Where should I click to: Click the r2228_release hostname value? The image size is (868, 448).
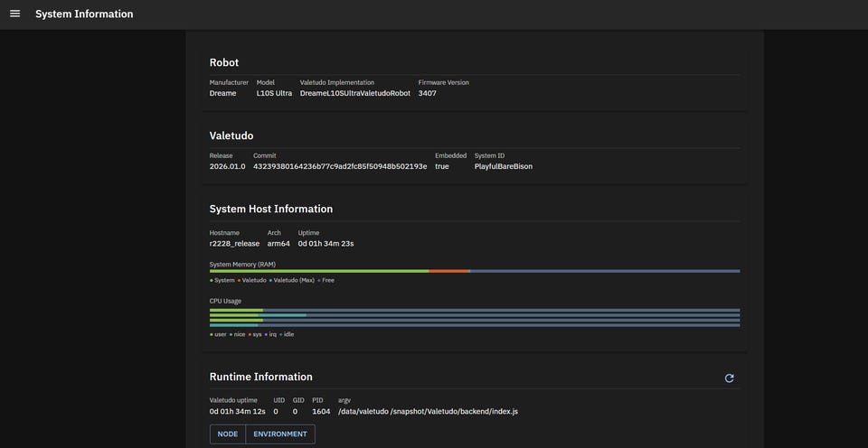(234, 243)
